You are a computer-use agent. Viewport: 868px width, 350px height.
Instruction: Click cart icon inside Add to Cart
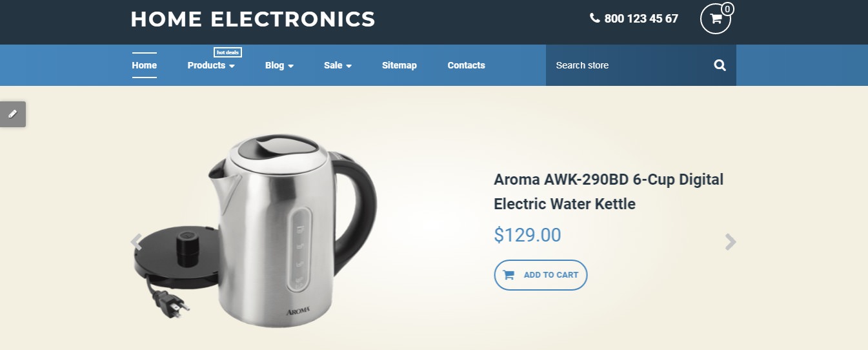[x=509, y=275]
